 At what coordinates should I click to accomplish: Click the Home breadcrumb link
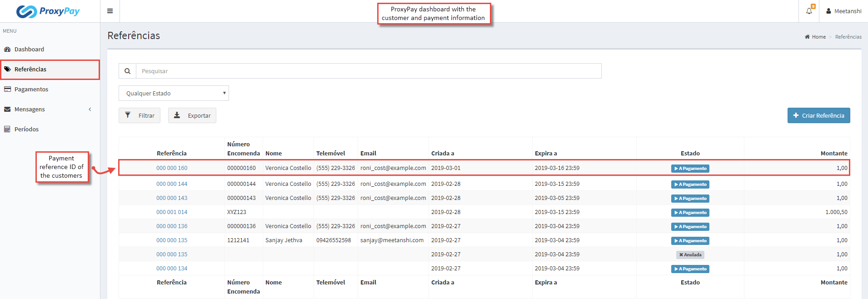pyautogui.click(x=815, y=37)
